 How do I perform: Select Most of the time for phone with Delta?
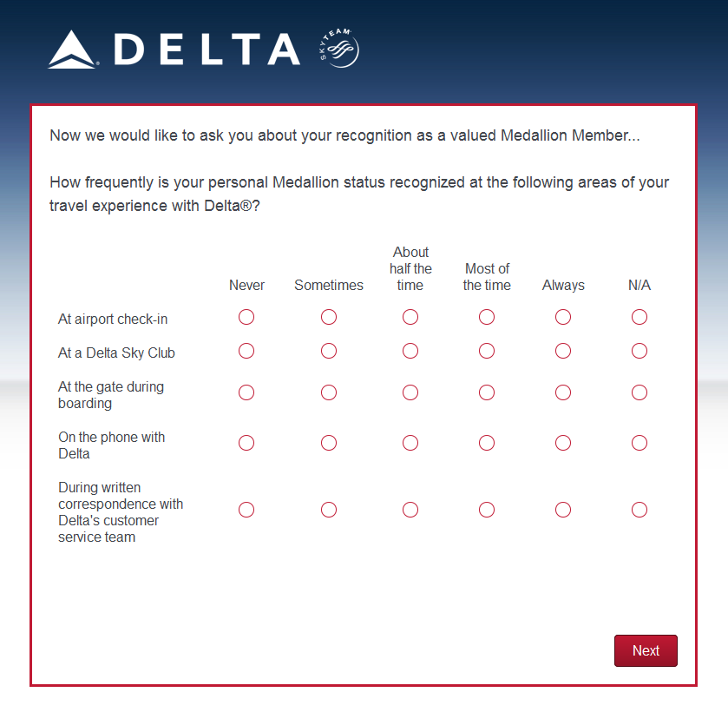pos(487,444)
